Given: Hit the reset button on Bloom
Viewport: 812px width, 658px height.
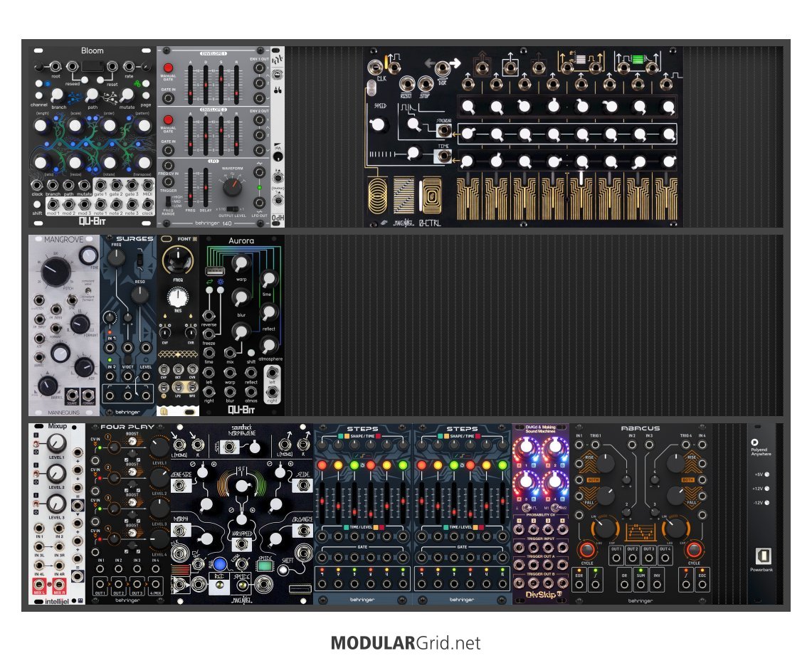Looking at the screenshot, I should click(100, 80).
